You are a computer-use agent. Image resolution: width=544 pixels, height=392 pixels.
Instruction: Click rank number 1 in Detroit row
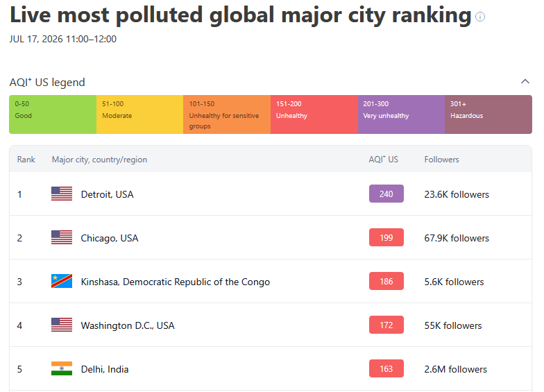(x=19, y=194)
